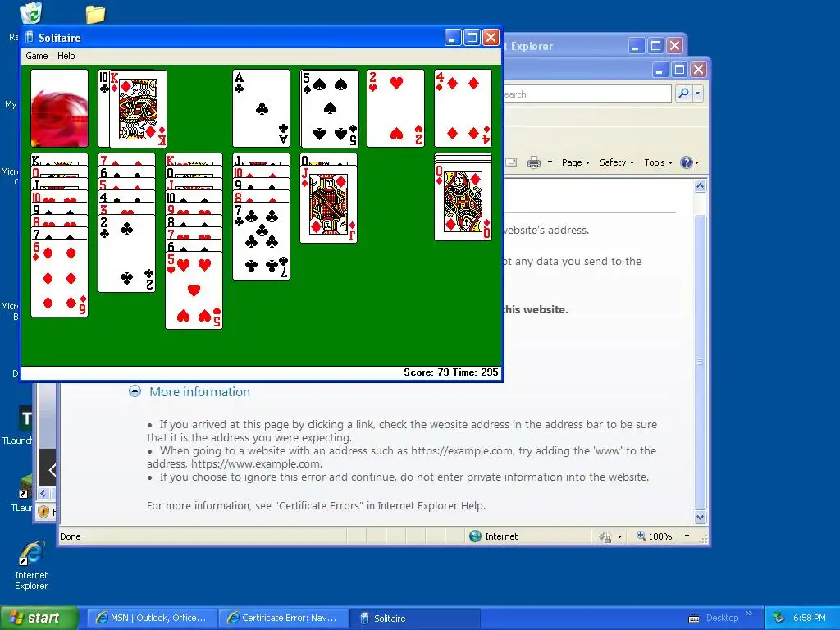The width and height of the screenshot is (840, 630).
Task: Switch to Certificate Error taskbar button
Action: 284,618
